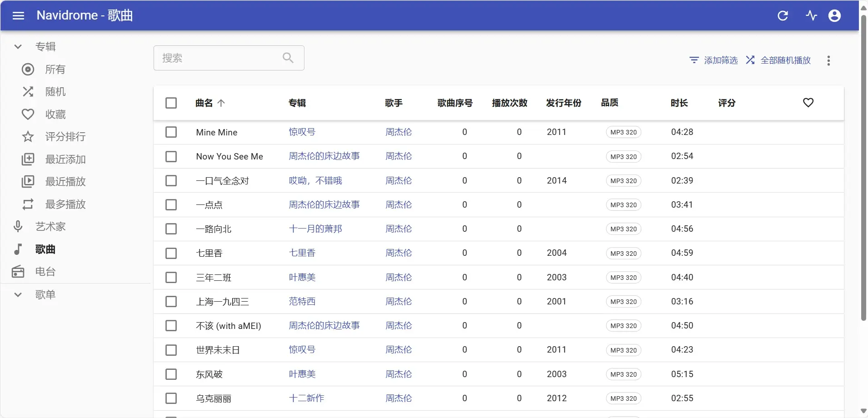Open the user account icon

click(x=834, y=16)
